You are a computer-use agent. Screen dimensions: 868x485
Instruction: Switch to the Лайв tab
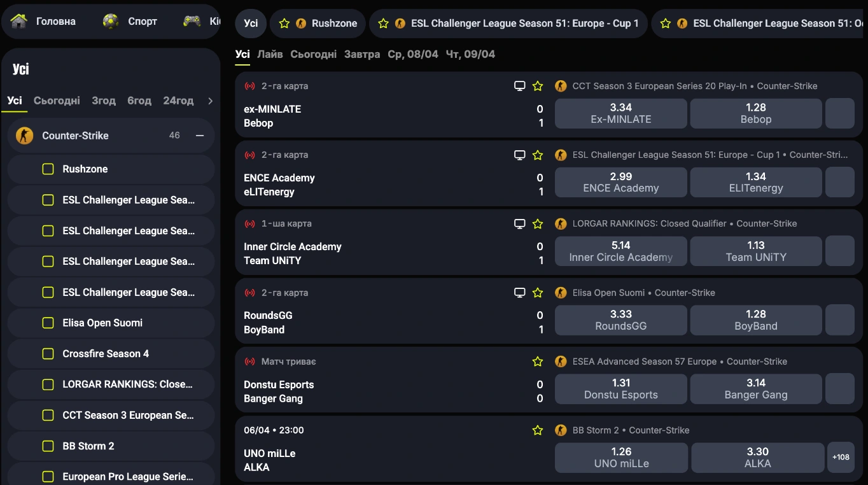point(270,54)
